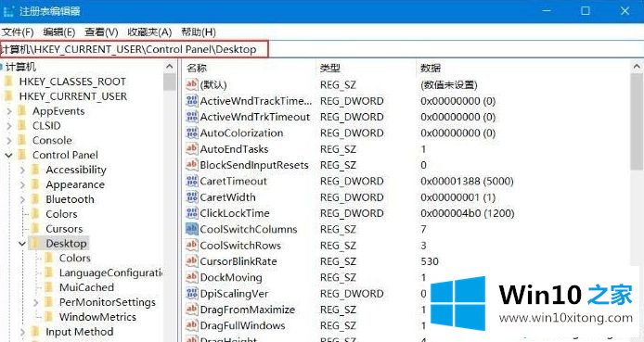Select the Appearance tree item
Screen dimensions: 644x342
click(75, 184)
